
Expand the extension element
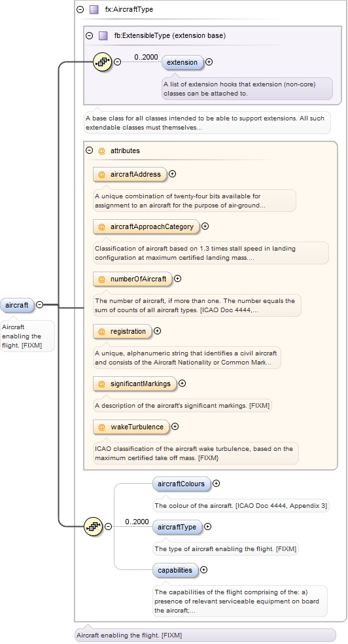pos(209,62)
